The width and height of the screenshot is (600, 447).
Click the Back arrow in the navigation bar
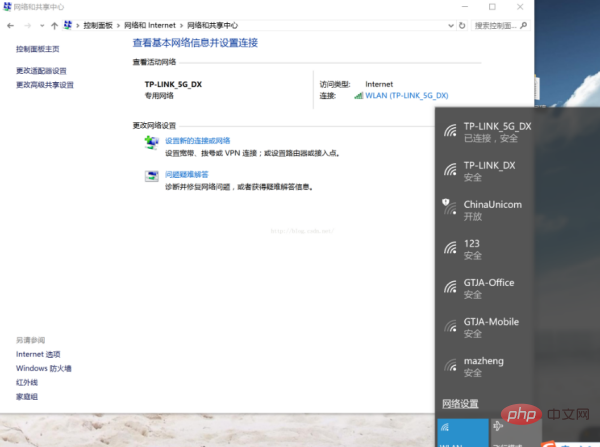coord(10,26)
